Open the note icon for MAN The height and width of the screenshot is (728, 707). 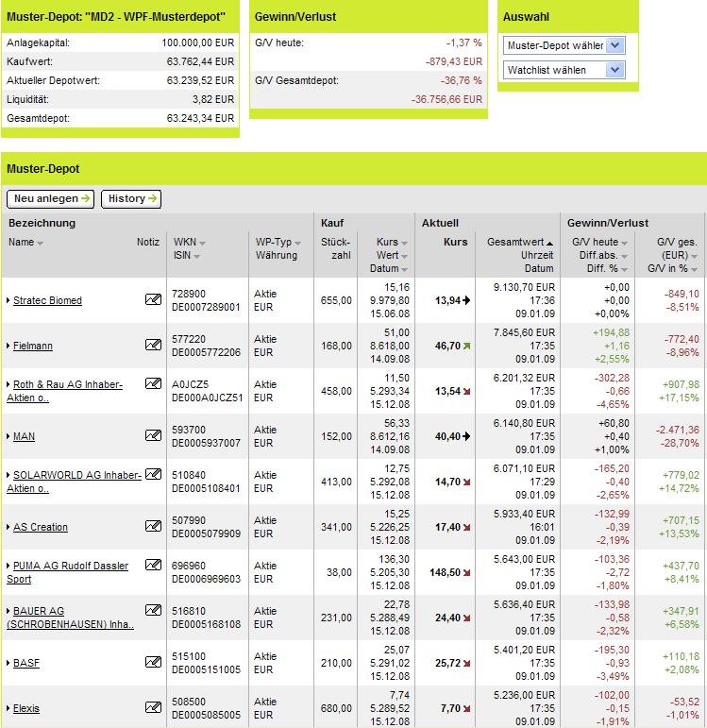(x=153, y=435)
